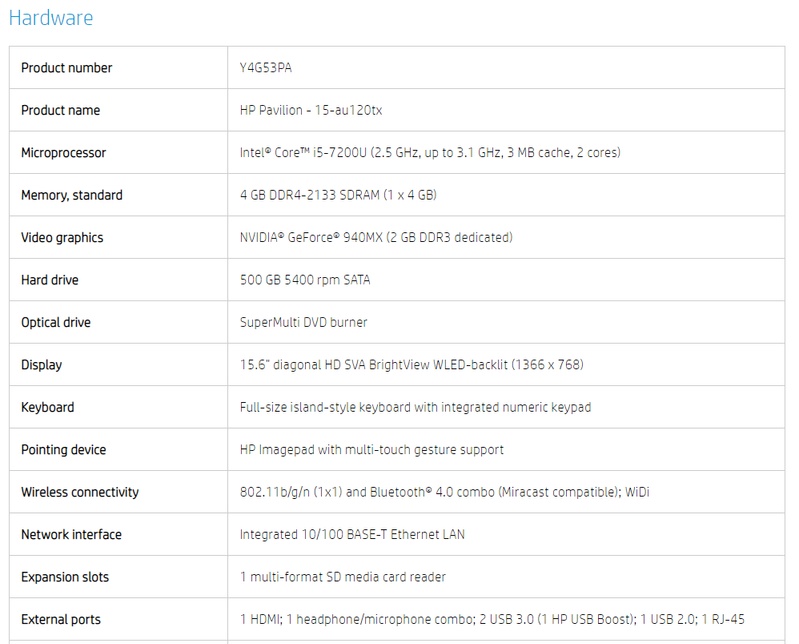Screen dimensions: 799x644
Task: Click 500 GB 5400 rpm SATA value
Action: click(305, 280)
